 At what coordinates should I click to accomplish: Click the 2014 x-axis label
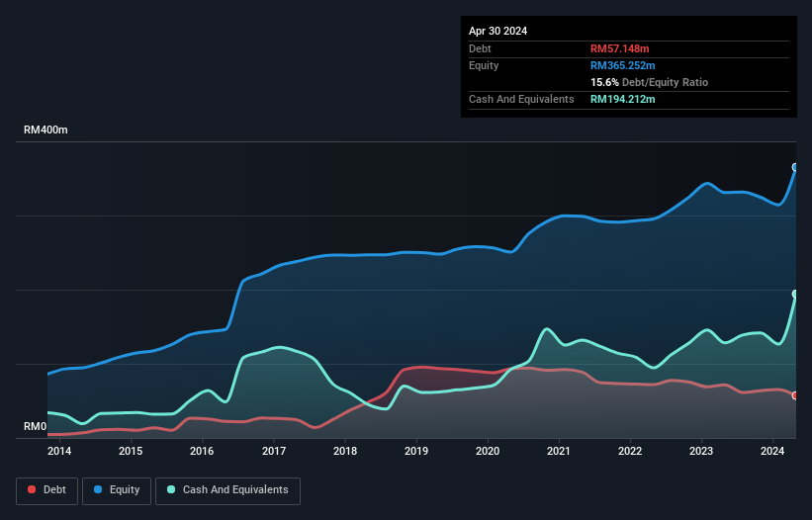tap(59, 451)
